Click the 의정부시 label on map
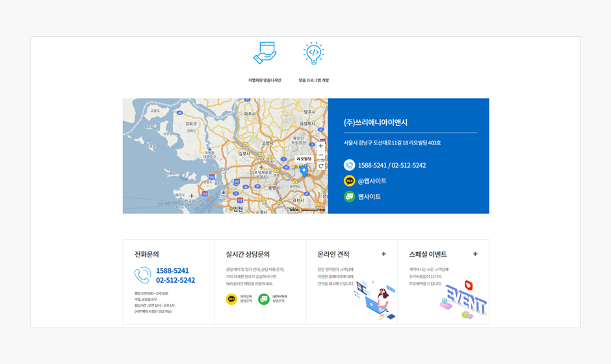Screen dimensions: 611x364 tap(307, 123)
